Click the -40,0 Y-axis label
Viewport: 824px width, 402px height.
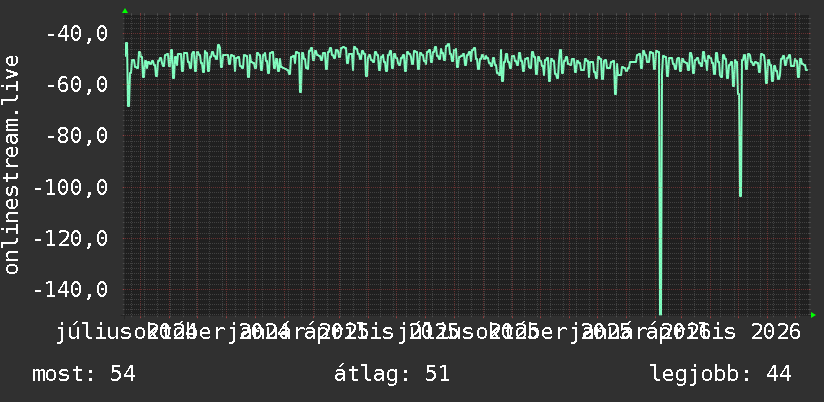point(77,34)
